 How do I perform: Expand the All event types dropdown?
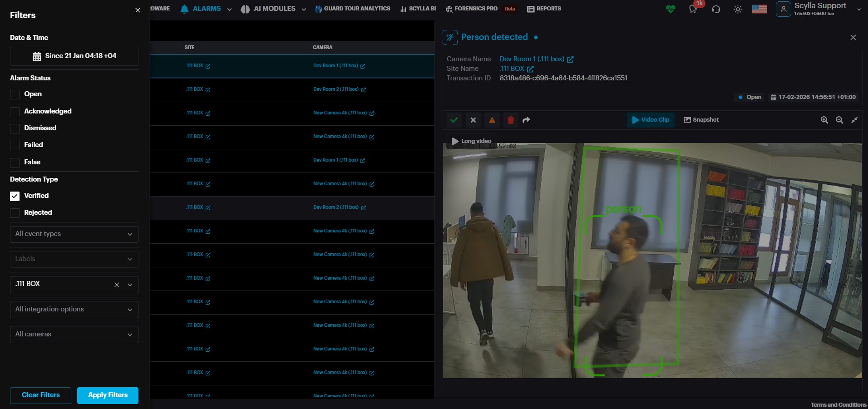(x=74, y=234)
